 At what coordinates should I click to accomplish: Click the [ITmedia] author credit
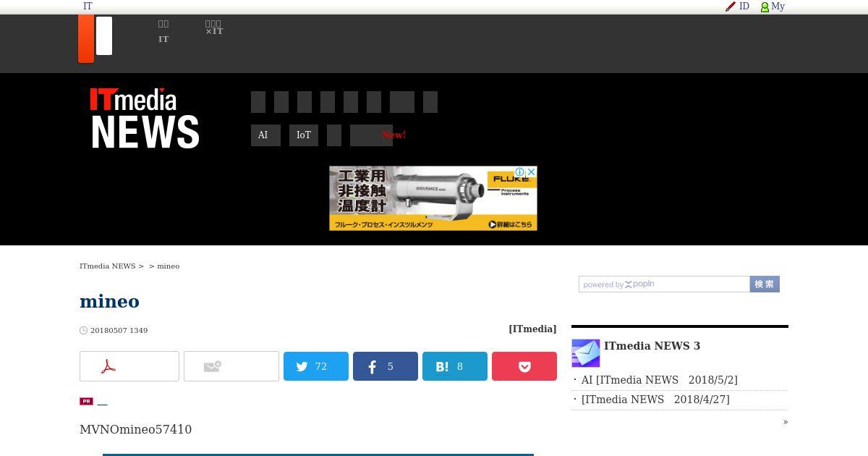(x=532, y=329)
